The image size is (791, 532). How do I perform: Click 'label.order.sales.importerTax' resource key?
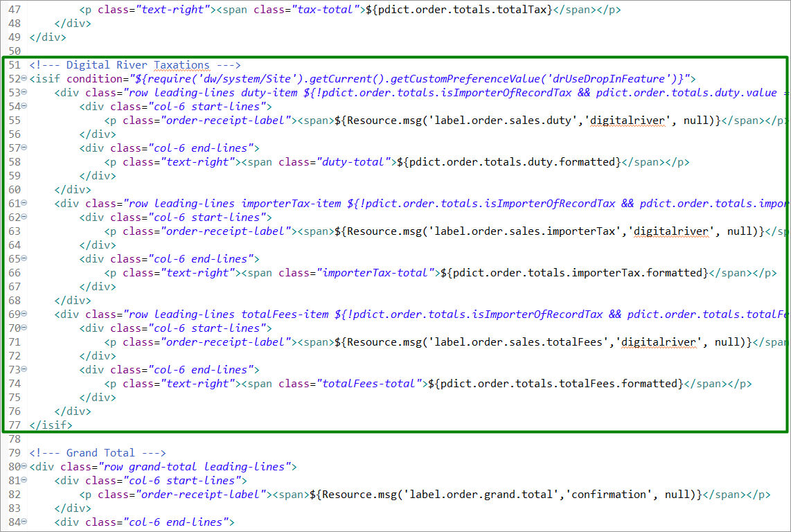(x=524, y=231)
